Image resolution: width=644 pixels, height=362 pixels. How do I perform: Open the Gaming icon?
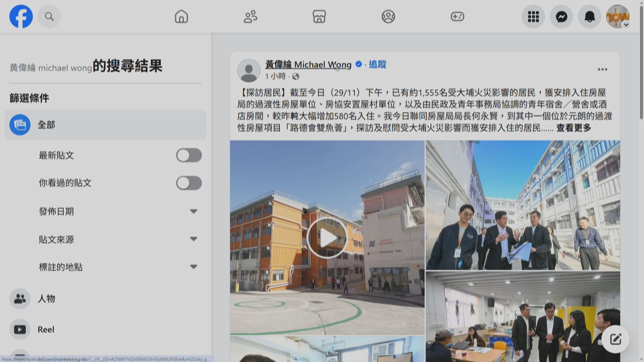pyautogui.click(x=457, y=16)
